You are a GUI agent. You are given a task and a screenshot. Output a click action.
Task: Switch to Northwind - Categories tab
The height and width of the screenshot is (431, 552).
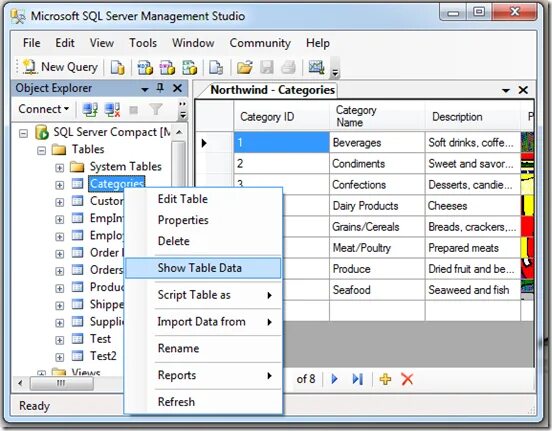[272, 90]
